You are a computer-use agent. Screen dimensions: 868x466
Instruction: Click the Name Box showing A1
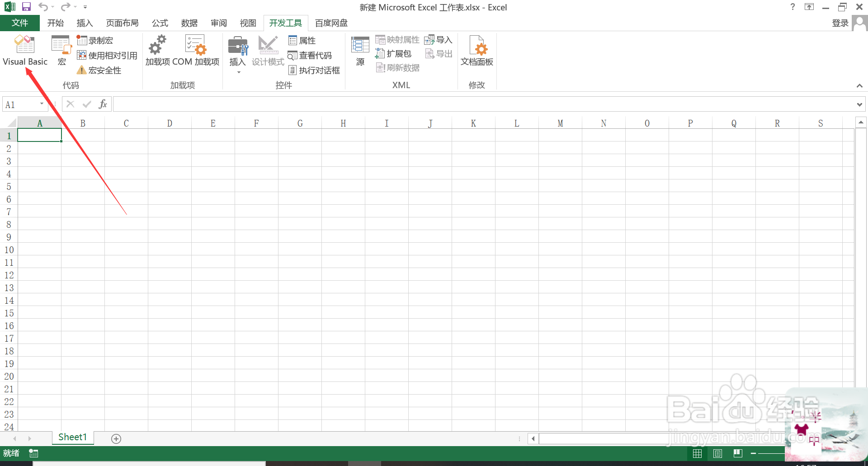[x=21, y=104]
